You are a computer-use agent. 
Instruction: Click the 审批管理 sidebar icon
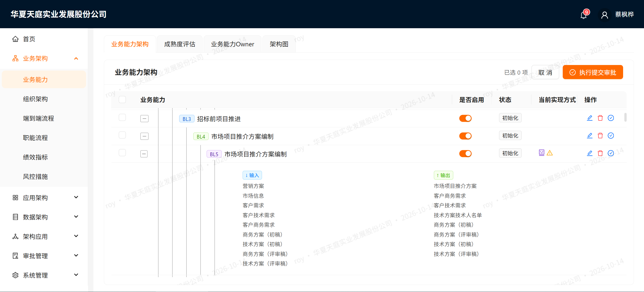(15, 256)
